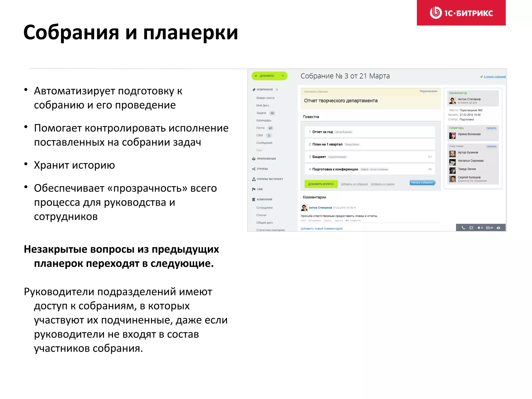Expand the ПРИЛОЖЕНИЯ section
Viewport: 532px width, 399px height.
click(266, 159)
